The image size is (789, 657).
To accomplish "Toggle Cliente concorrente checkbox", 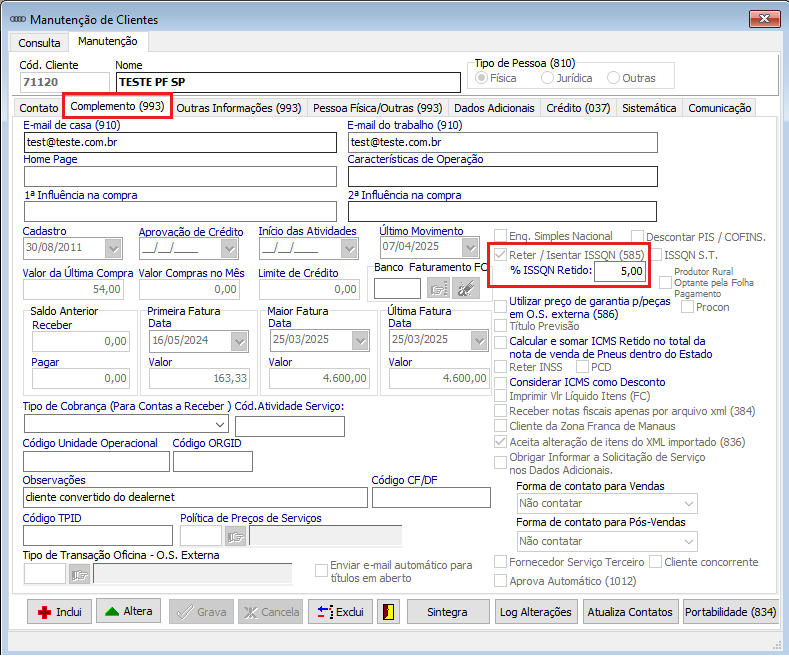I will pos(655,562).
